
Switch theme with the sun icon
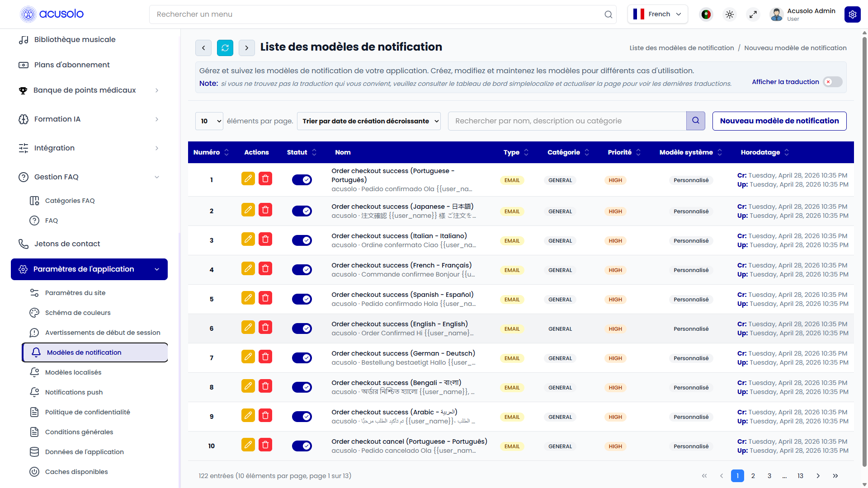730,14
